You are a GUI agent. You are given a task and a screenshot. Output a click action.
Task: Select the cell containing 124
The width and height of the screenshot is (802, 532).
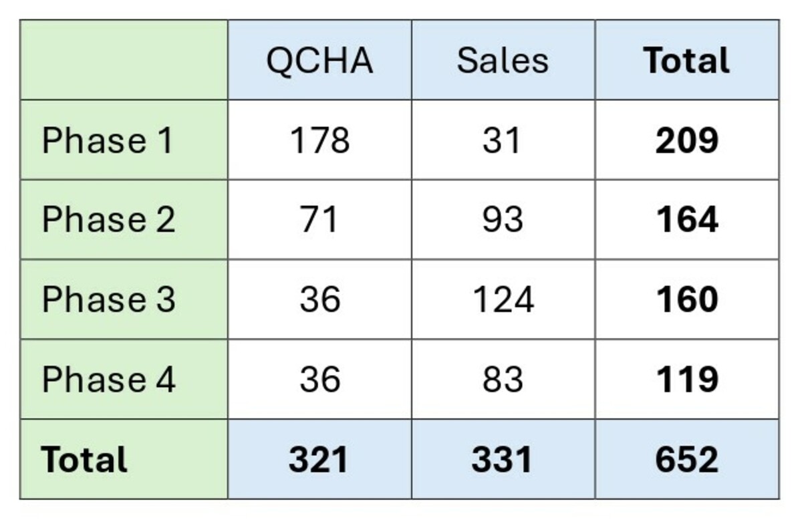pos(503,299)
